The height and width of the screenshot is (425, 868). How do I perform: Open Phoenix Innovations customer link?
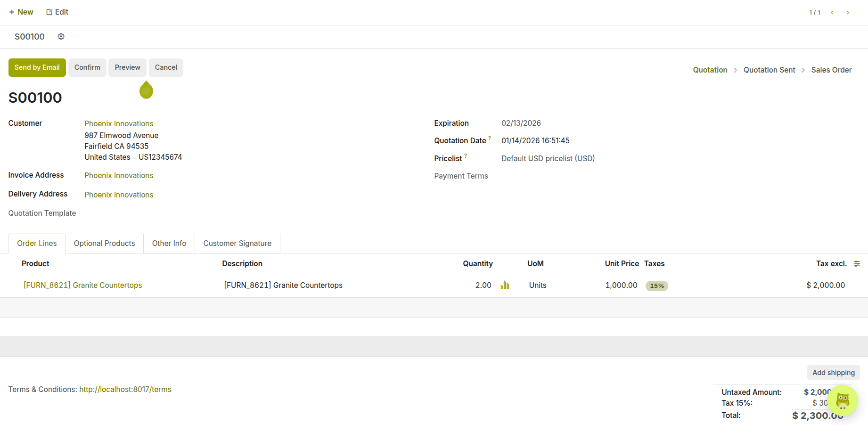[x=119, y=123]
